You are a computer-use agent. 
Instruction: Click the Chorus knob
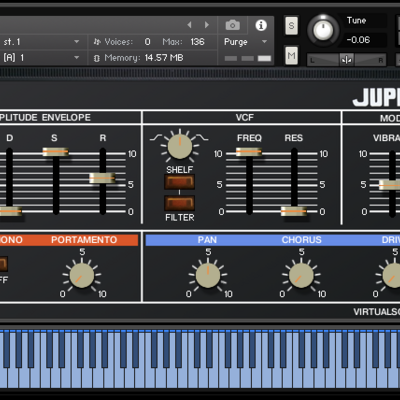tap(301, 275)
